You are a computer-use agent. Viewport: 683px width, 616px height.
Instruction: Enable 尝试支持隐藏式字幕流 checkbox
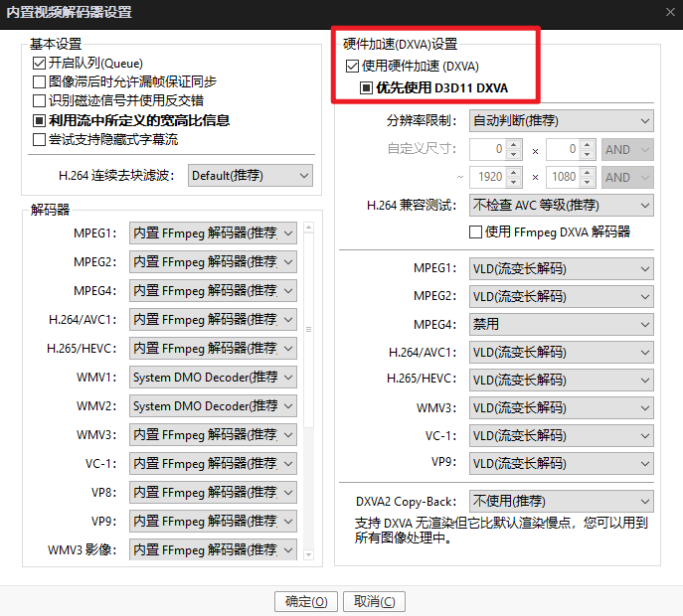[x=40, y=139]
